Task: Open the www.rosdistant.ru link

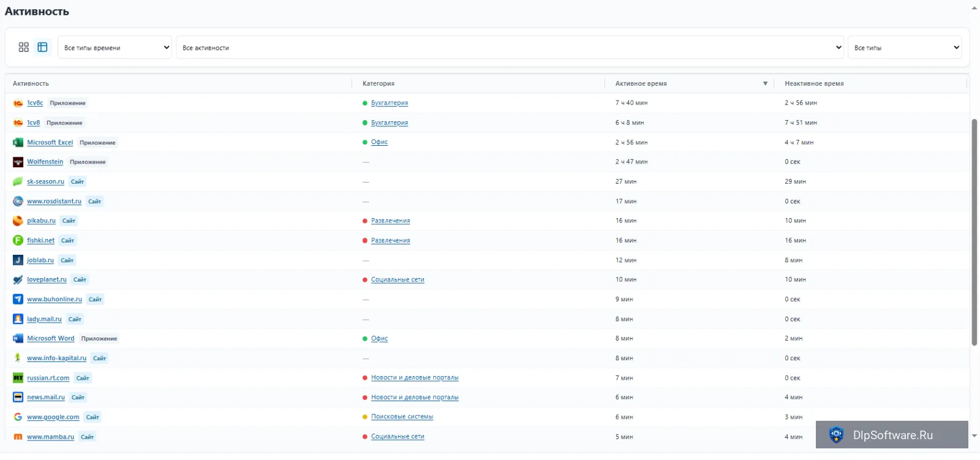Action: click(54, 201)
